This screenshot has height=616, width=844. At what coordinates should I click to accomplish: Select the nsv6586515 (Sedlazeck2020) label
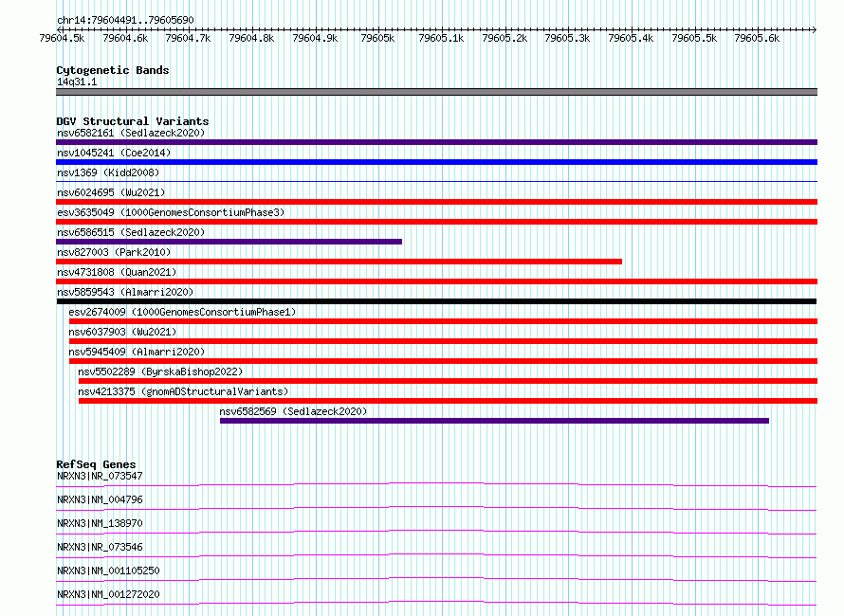[x=131, y=232]
